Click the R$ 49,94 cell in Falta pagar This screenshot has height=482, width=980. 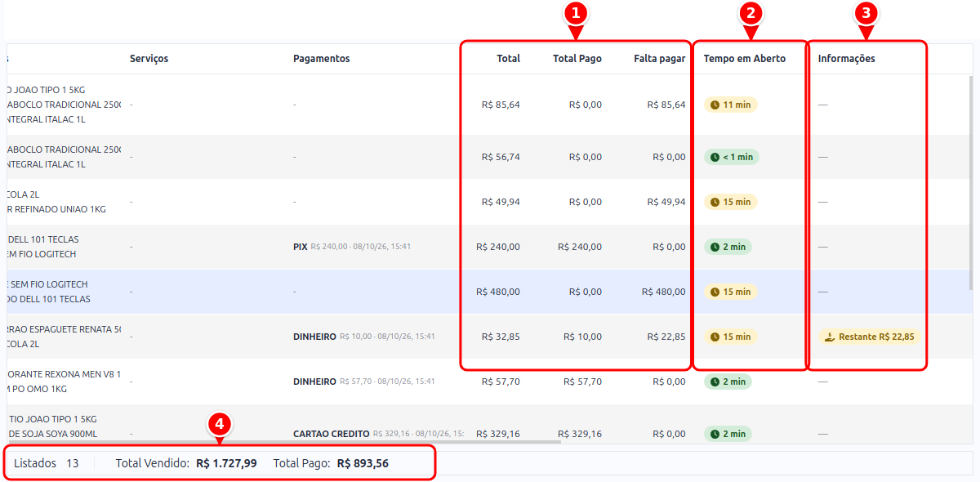point(666,202)
